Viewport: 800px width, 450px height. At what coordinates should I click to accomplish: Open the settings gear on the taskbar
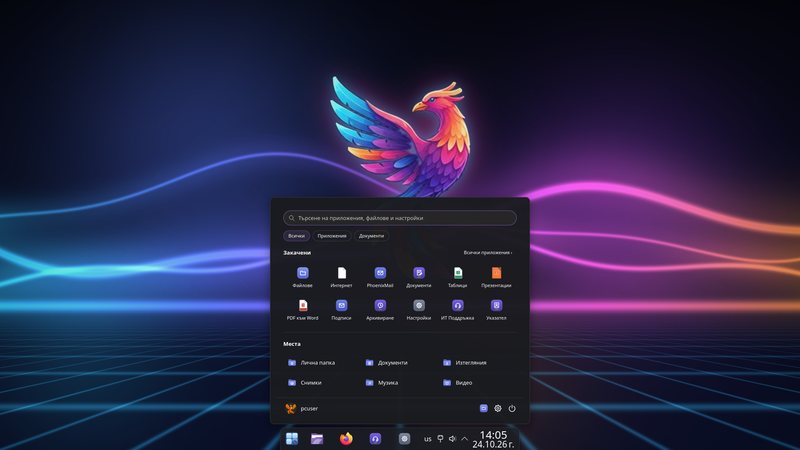click(x=404, y=439)
